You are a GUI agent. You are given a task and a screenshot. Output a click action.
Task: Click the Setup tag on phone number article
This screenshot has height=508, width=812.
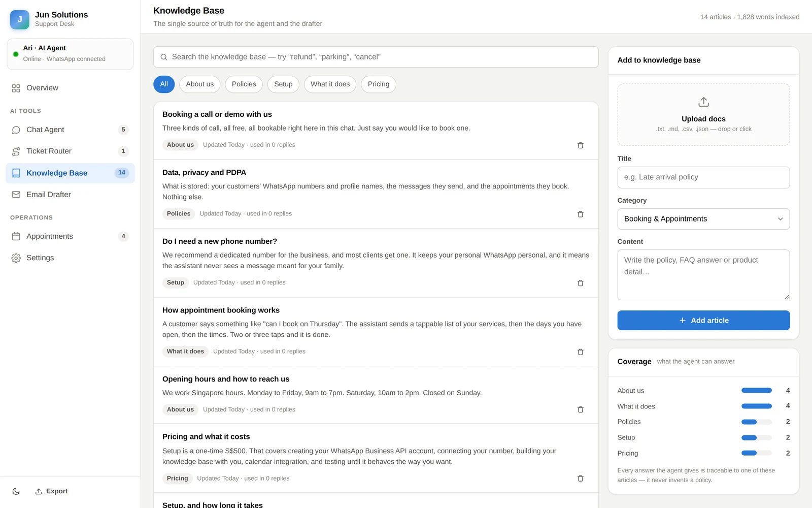coord(176,282)
